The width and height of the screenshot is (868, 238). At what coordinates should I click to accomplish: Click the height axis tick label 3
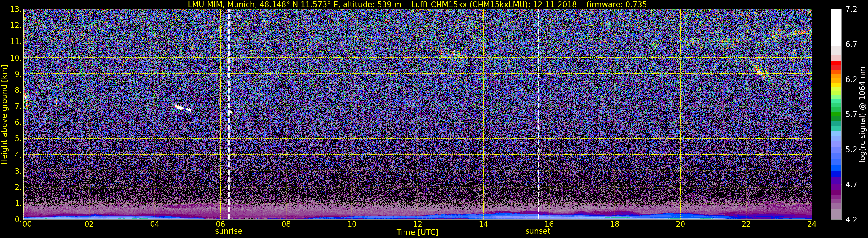18,171
